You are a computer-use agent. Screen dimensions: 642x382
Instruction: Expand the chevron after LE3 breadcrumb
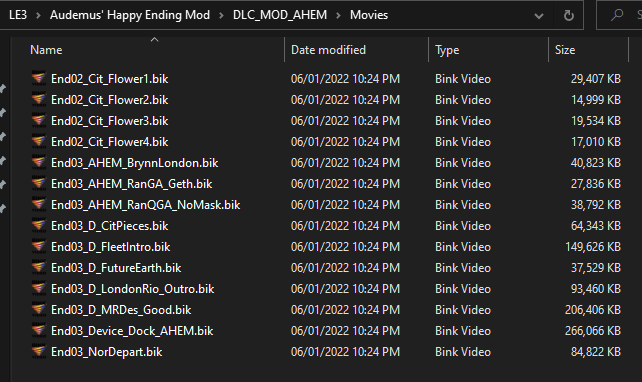tap(38, 16)
